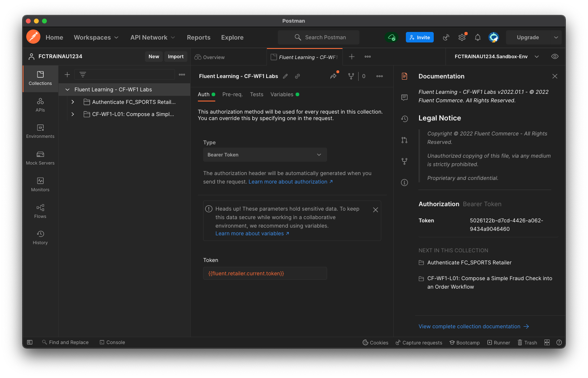The height and width of the screenshot is (378, 588).
Task: Open the Upgrade dropdown arrow
Action: (556, 37)
